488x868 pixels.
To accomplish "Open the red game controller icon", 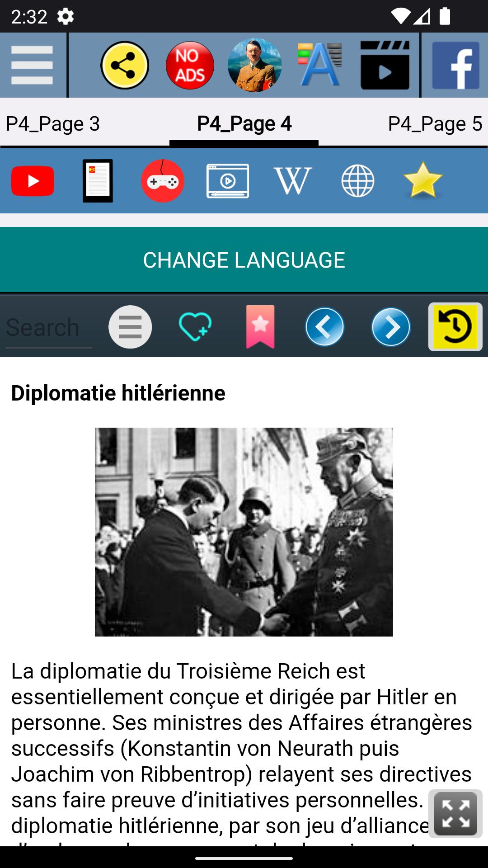I will click(x=163, y=181).
